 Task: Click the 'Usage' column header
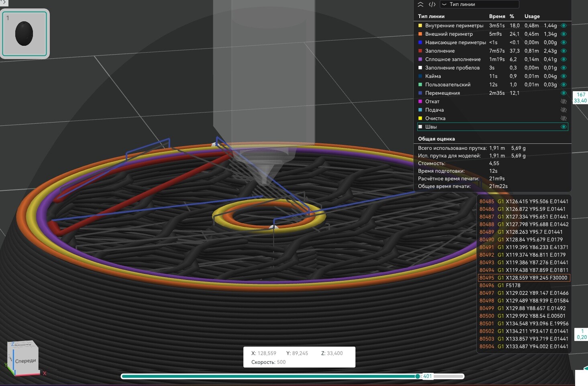pos(532,16)
